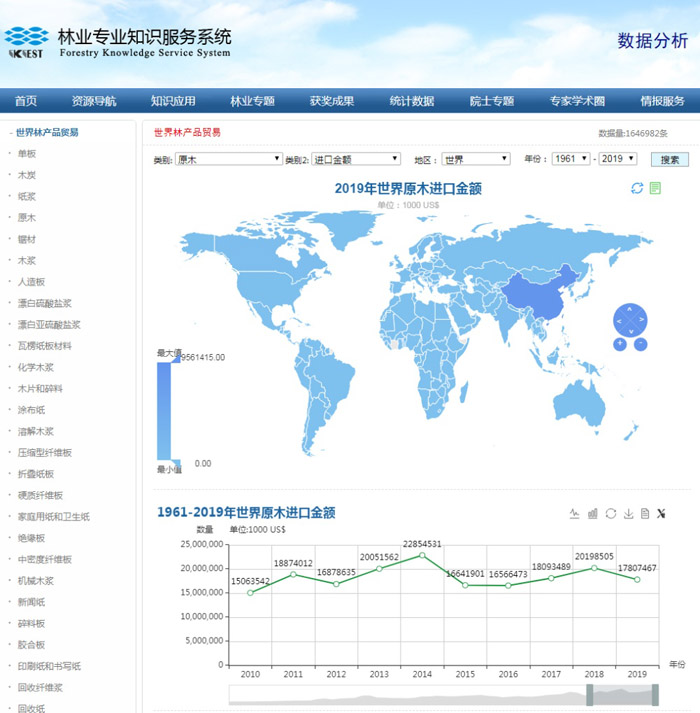Select 纸浆 in the sidebar list
This screenshot has width=700, height=713.
26,196
